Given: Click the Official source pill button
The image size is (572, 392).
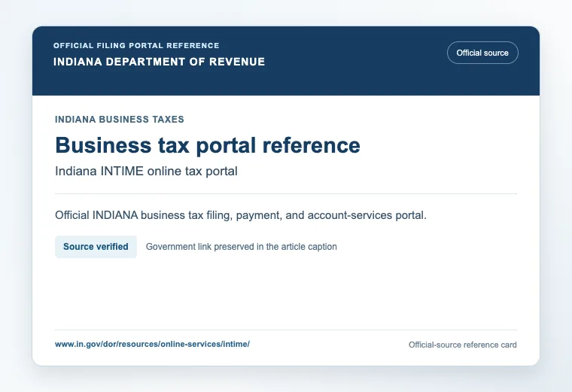Looking at the screenshot, I should (482, 53).
